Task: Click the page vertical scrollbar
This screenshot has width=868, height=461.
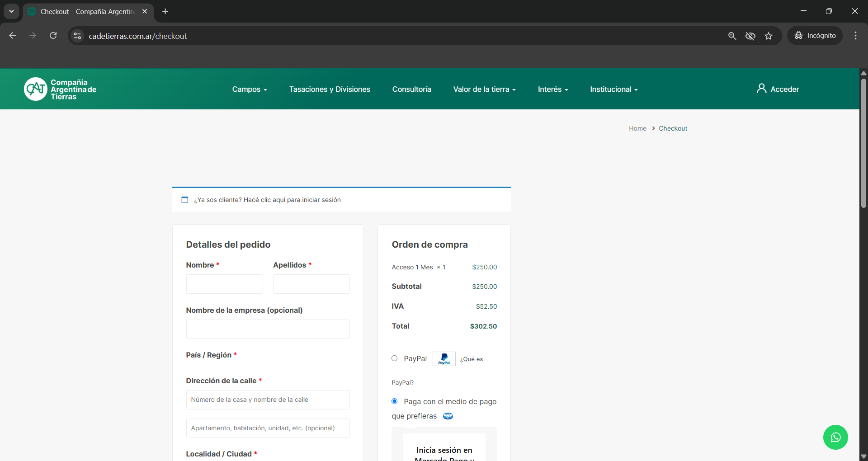Action: [863, 145]
